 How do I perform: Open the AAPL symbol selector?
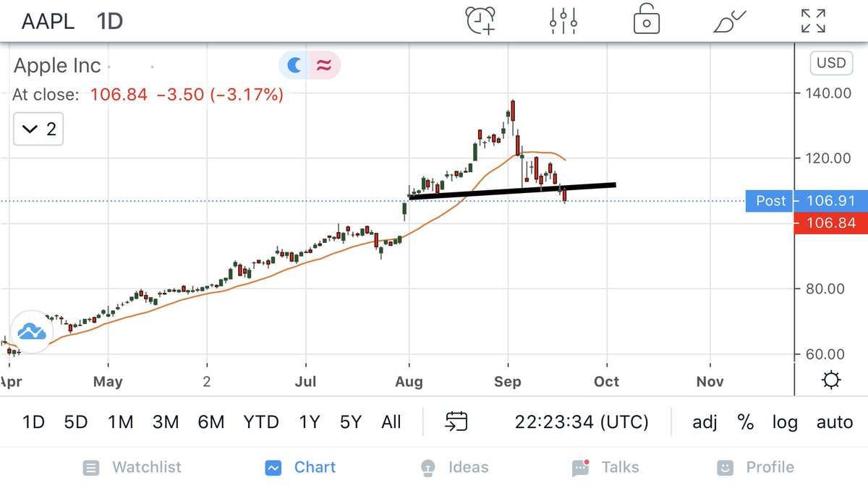48,21
